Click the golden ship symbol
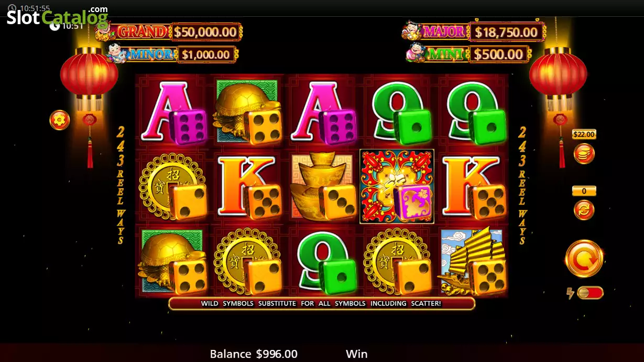 pos(473,261)
